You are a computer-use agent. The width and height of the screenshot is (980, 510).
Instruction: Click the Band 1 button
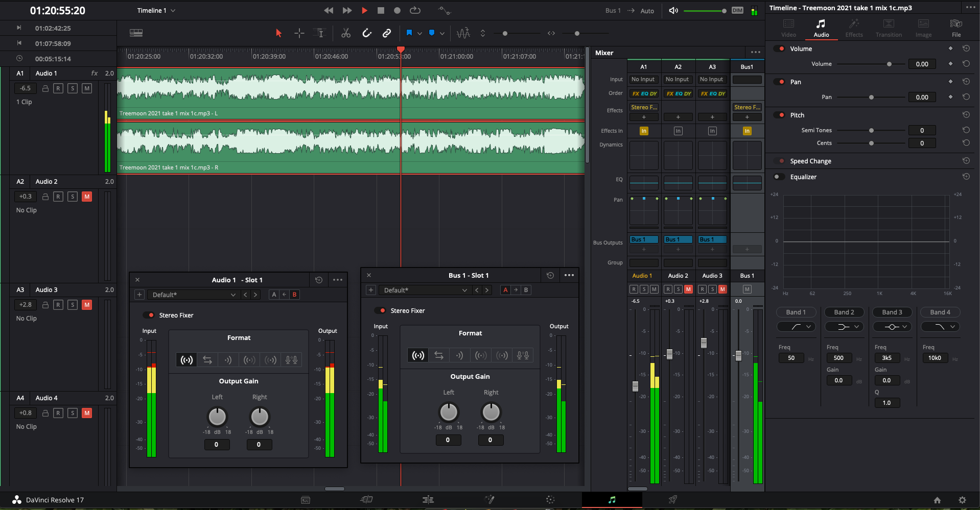796,312
